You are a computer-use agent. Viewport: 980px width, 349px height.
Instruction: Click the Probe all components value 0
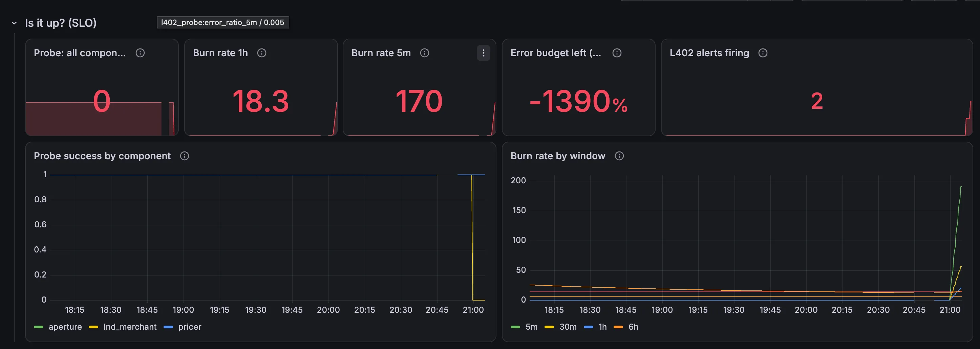point(102,101)
